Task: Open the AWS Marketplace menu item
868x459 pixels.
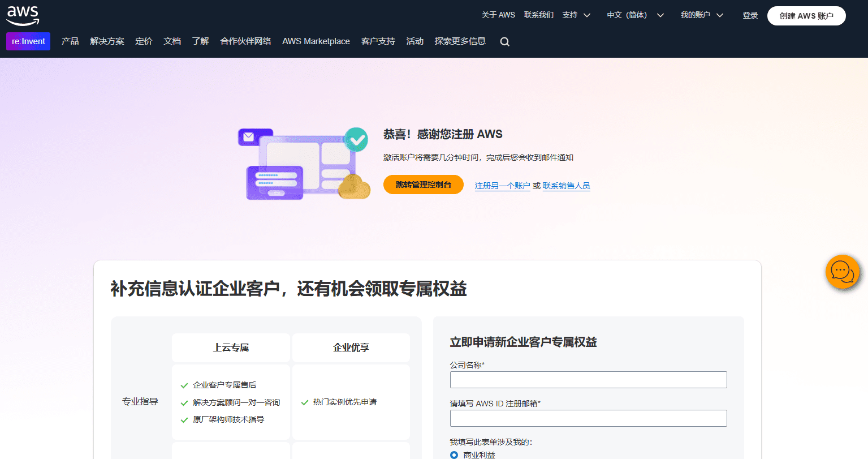Action: pos(316,41)
